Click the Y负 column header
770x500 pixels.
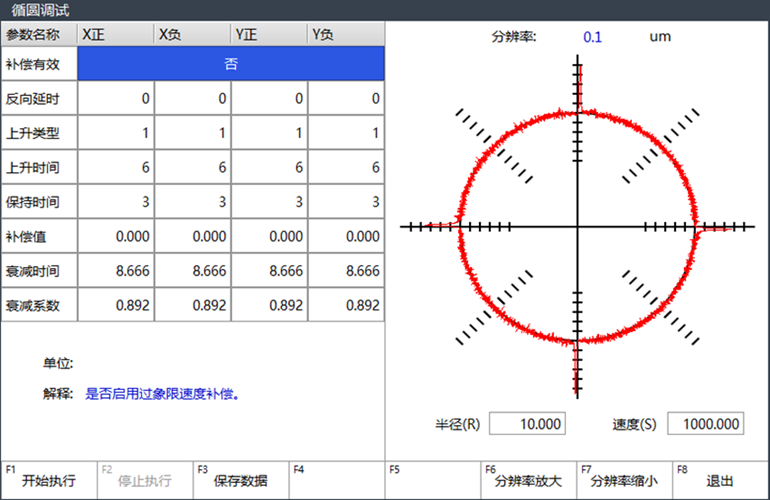pos(346,34)
